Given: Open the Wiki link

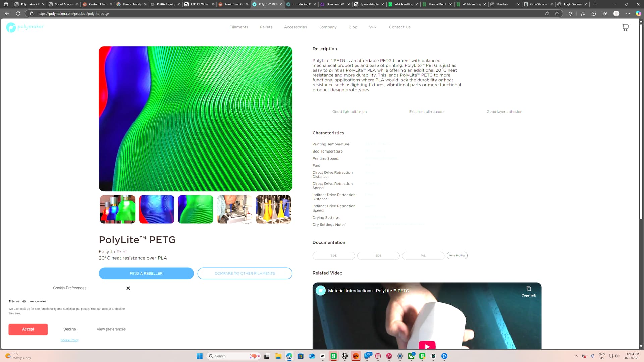Looking at the screenshot, I should pyautogui.click(x=373, y=27).
